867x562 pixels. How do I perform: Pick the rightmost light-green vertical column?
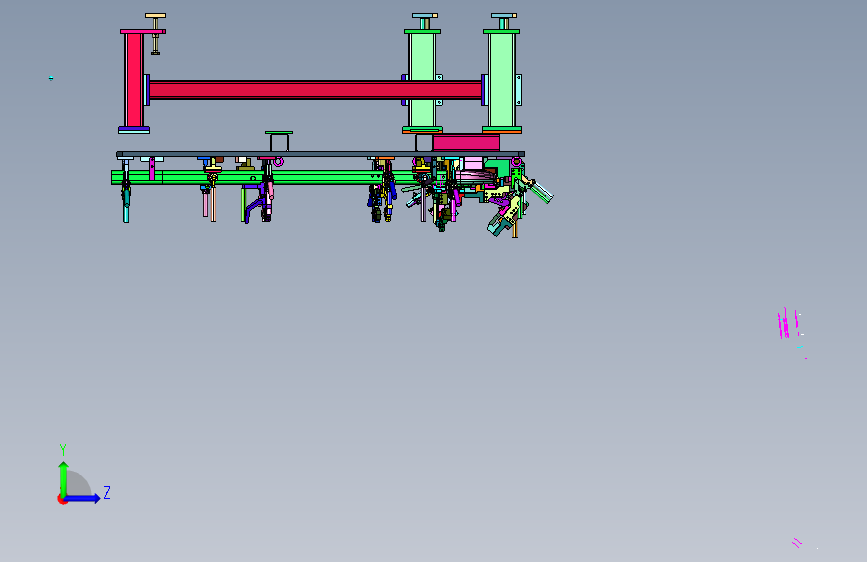(502, 80)
